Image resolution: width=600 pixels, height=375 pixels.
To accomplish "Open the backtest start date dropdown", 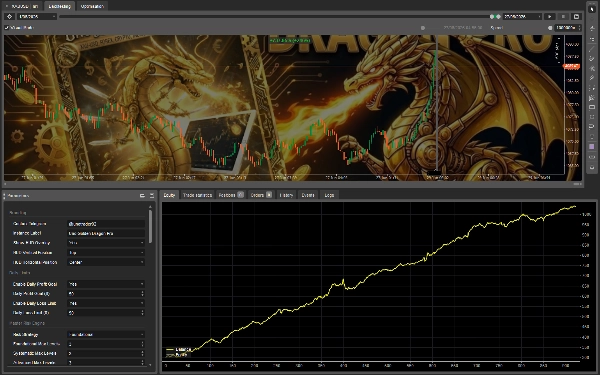I will click(37, 16).
